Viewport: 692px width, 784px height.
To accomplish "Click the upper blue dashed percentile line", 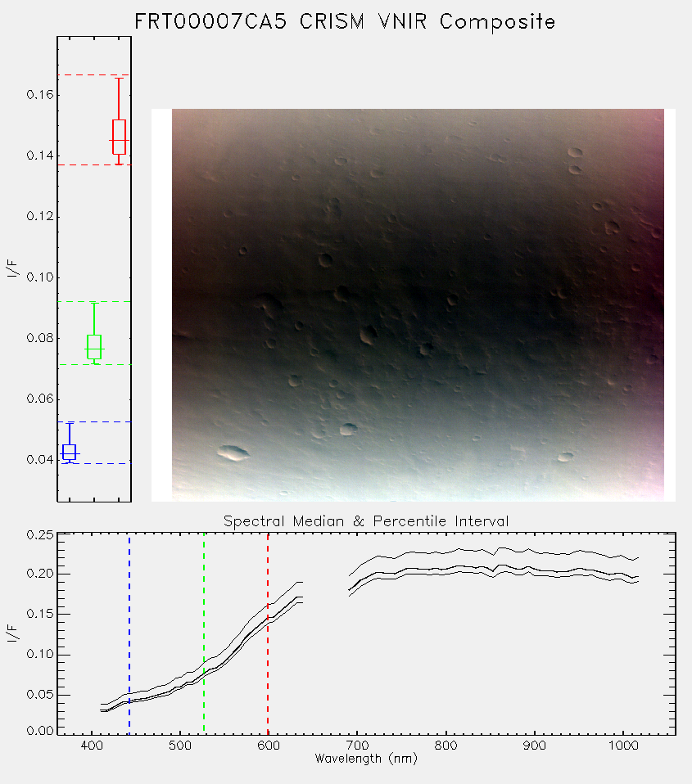I will click(94, 422).
